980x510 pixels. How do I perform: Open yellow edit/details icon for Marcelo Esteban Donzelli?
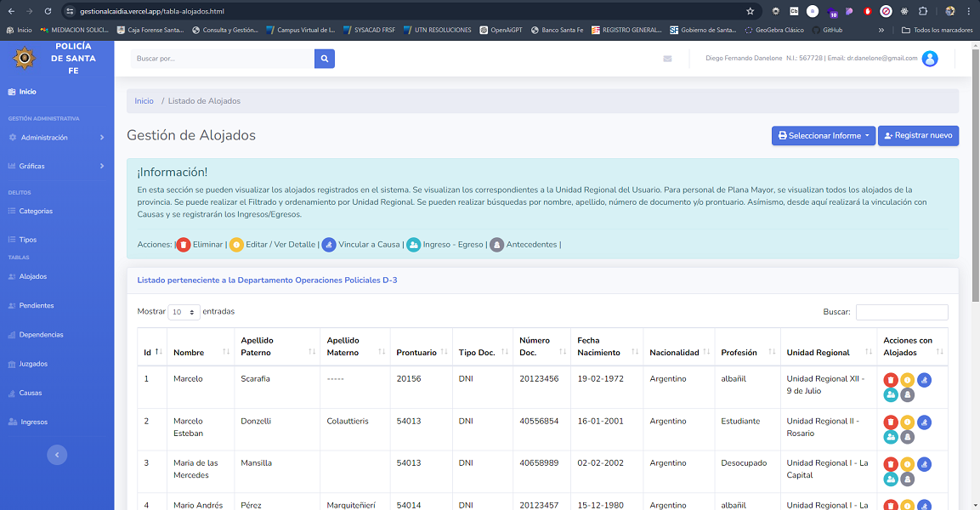coord(907,422)
